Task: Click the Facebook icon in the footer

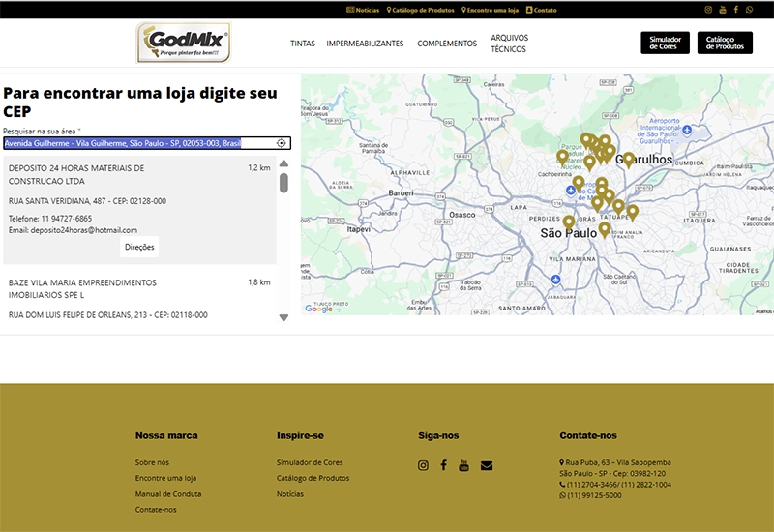Action: 443,465
